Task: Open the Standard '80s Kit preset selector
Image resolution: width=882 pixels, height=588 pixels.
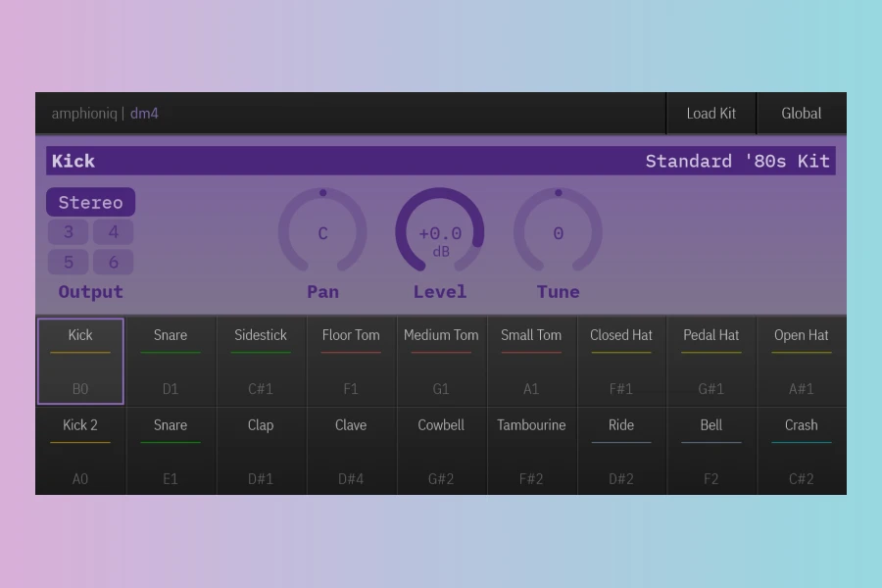Action: (x=737, y=161)
